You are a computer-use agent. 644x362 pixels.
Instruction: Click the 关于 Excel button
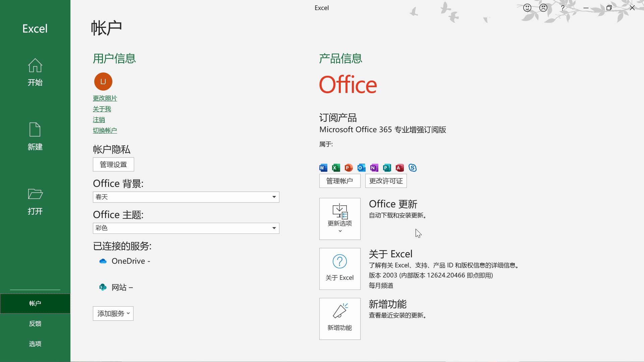coord(340,269)
